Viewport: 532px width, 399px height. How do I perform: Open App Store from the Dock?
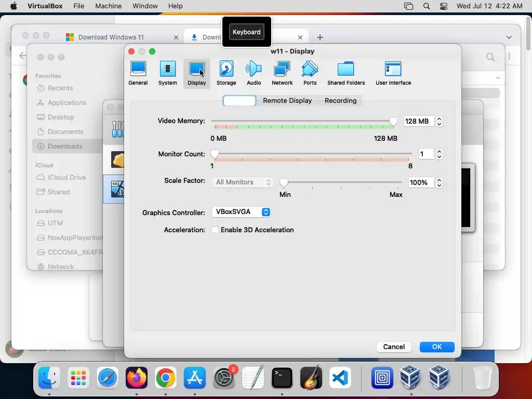tap(195, 378)
